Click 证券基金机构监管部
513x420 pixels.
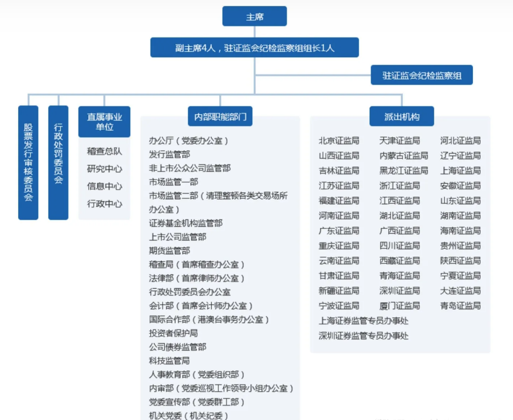click(186, 223)
